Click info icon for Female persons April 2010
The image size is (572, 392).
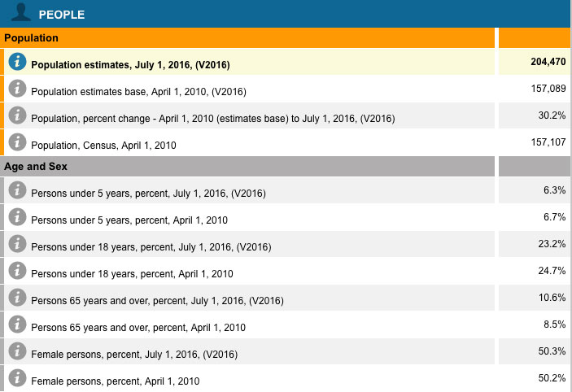pyautogui.click(x=17, y=379)
